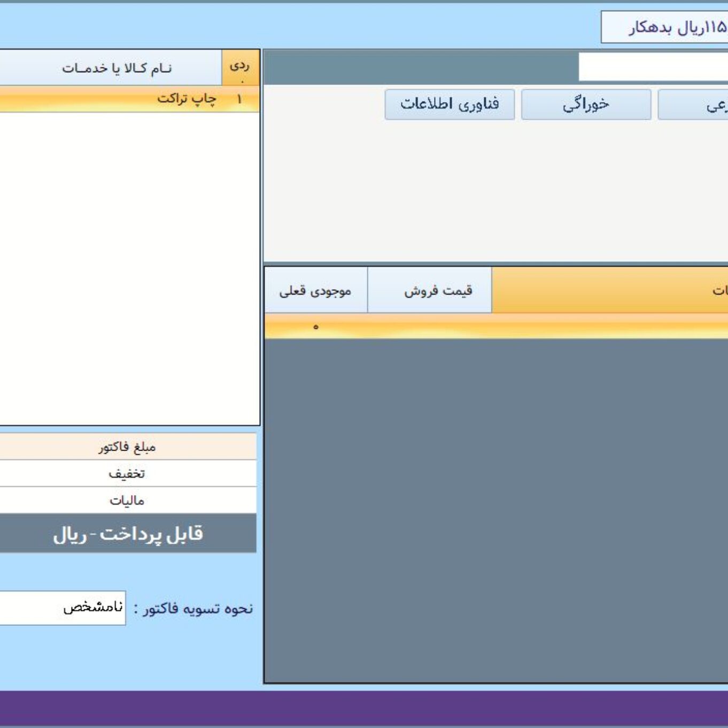Click the 'فناوری اطلاعات' category button

(x=450, y=104)
